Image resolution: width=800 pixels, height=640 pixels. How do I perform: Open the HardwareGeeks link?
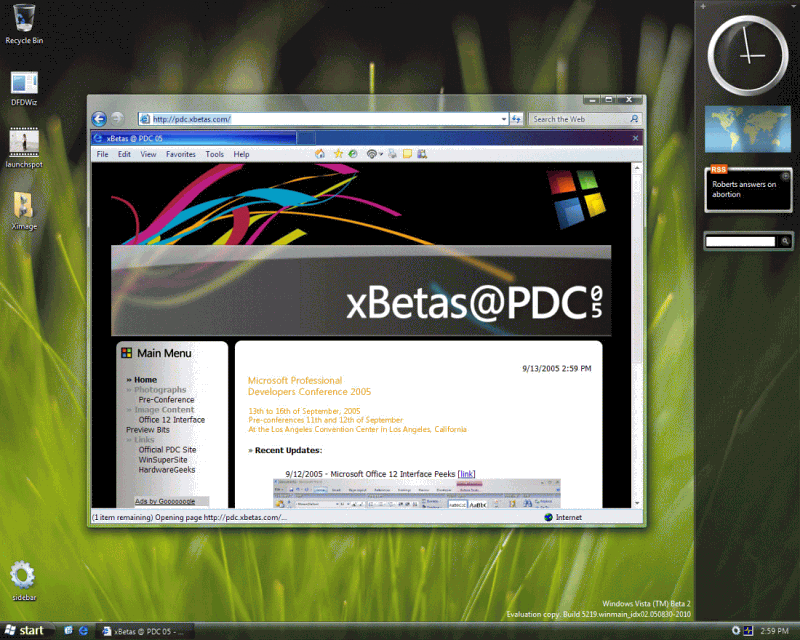coord(167,470)
